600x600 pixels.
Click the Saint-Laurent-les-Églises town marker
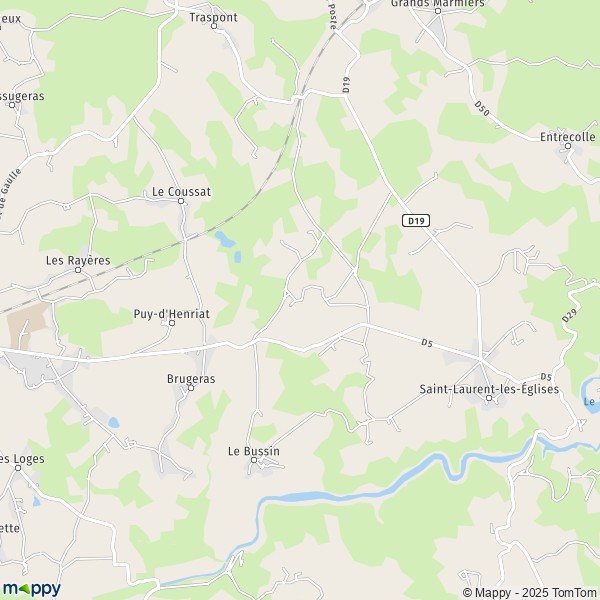pos(489,398)
